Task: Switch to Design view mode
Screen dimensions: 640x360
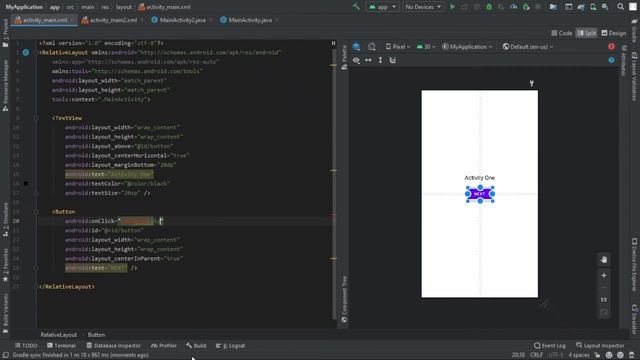Action: pyautogui.click(x=613, y=33)
